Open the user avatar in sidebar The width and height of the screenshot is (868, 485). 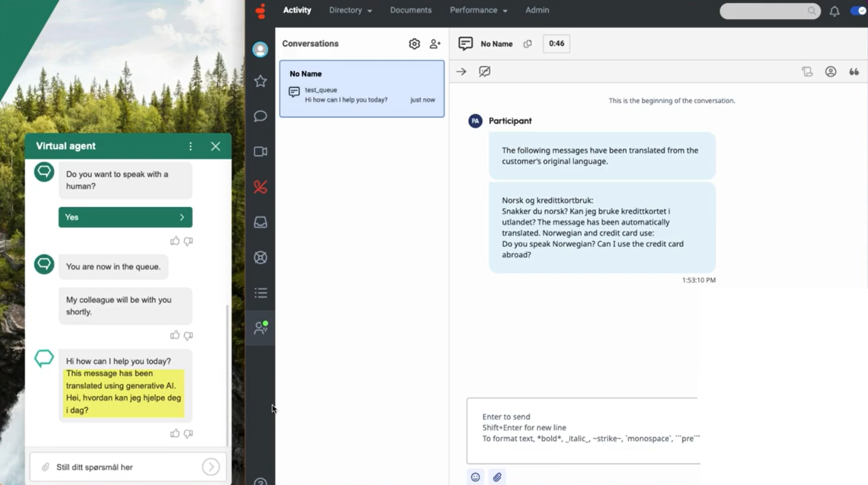[260, 49]
